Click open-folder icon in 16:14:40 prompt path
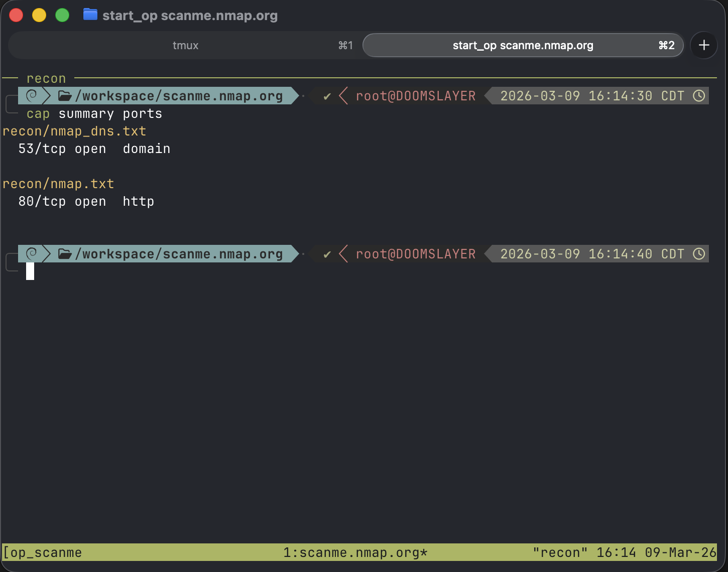 65,254
